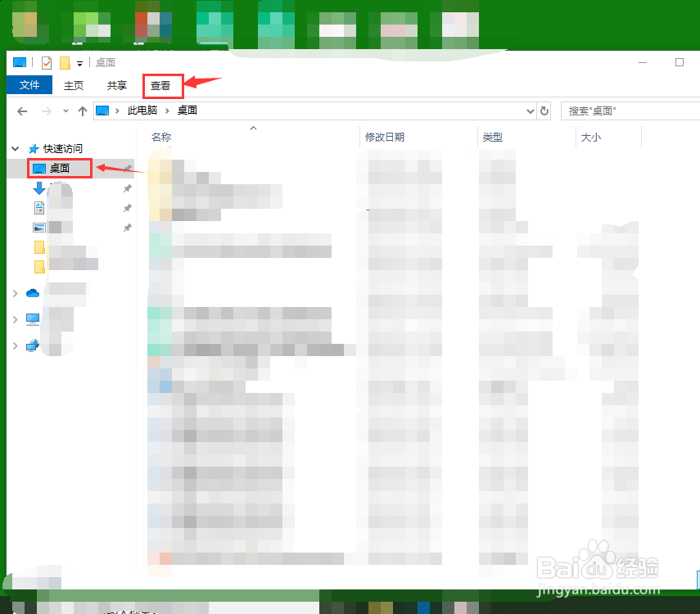Toggle the pin icon next to Downloads

pyautogui.click(x=129, y=188)
